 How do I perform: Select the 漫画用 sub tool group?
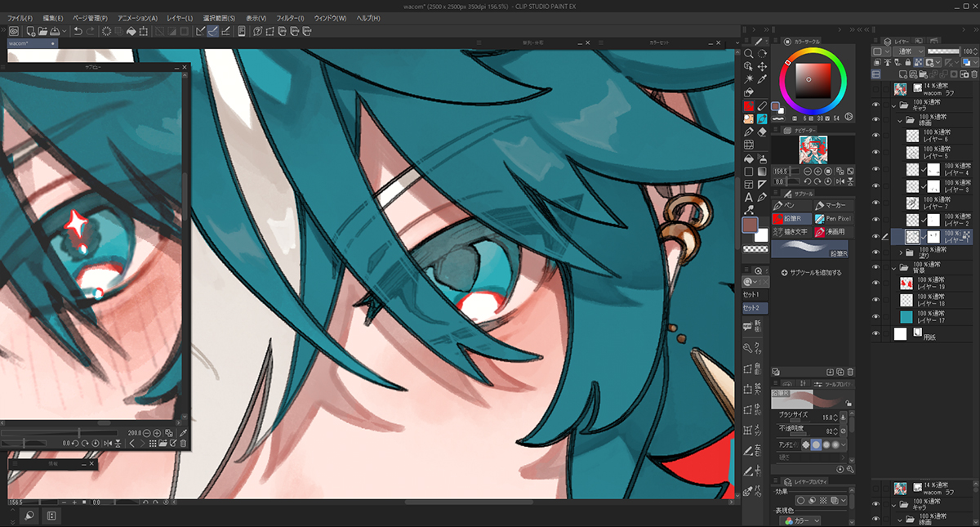click(x=832, y=232)
